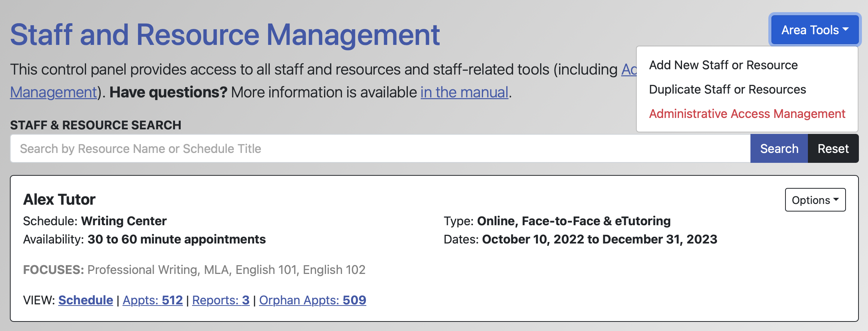Click the staff and resource search field
The image size is (868, 331).
point(380,149)
